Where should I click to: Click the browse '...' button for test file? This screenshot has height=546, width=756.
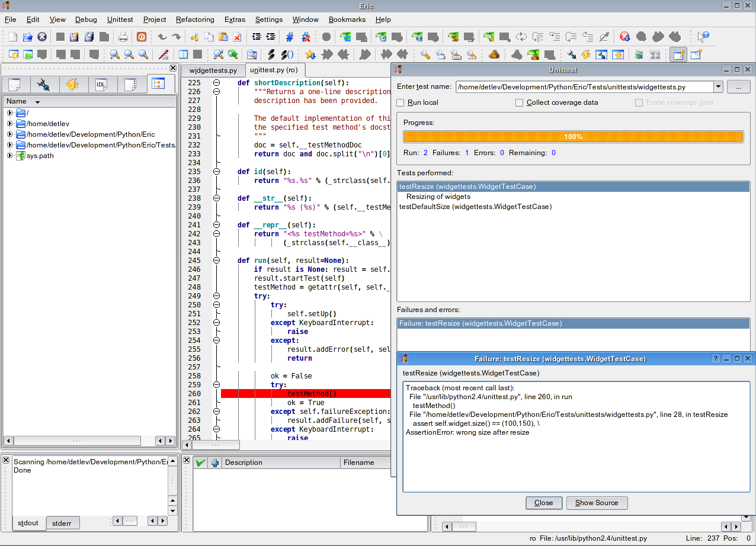pos(738,87)
